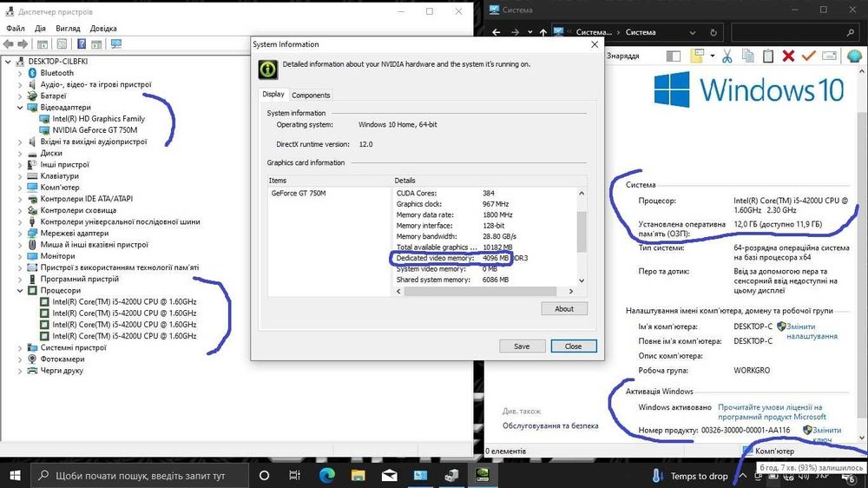Click the red X Delete icon in the Система window

click(x=788, y=56)
